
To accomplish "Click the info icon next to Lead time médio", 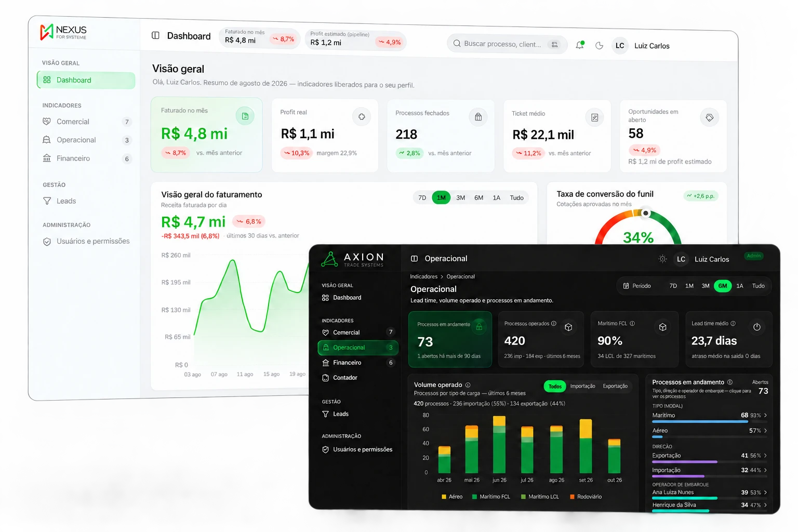I will pyautogui.click(x=733, y=324).
